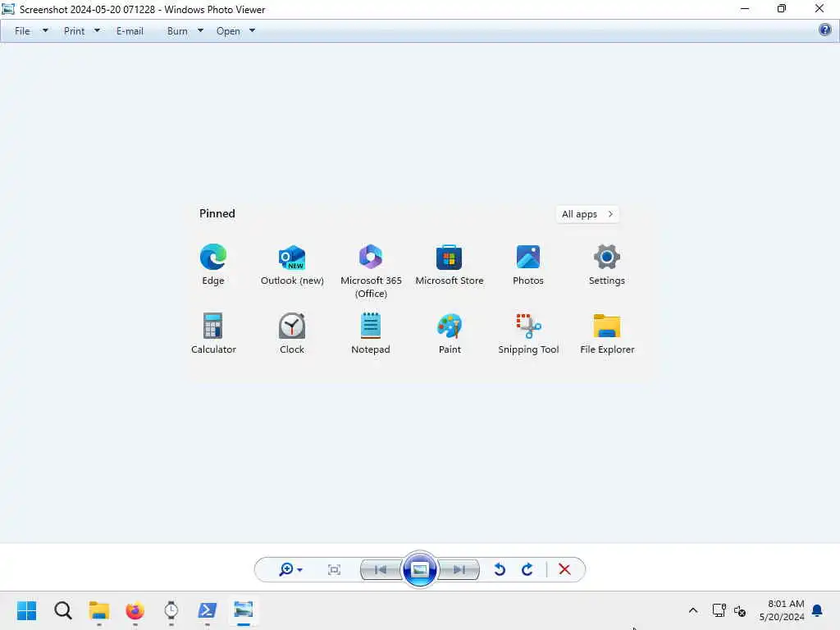Image resolution: width=840 pixels, height=630 pixels.
Task: Click the Outlook (new) icon
Action: point(292,257)
